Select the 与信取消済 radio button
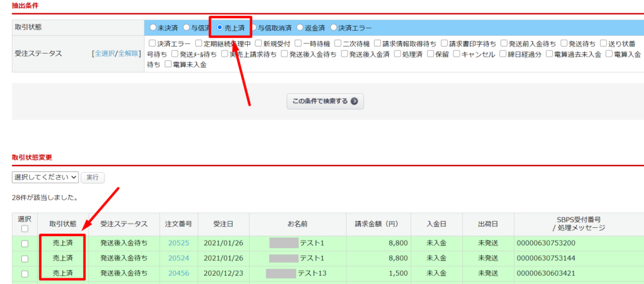 point(254,28)
